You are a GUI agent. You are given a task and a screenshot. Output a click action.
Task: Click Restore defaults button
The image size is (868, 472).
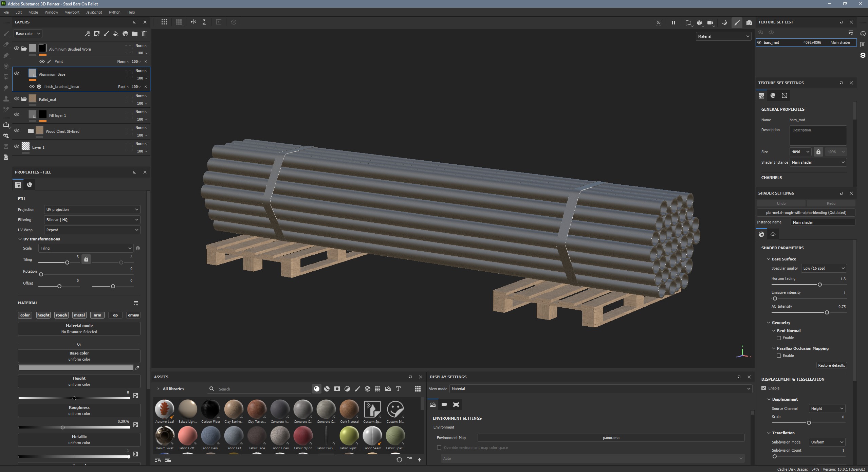pyautogui.click(x=831, y=365)
